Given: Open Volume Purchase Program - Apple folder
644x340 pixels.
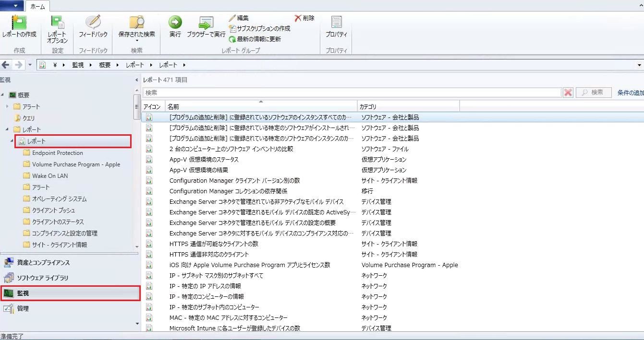Looking at the screenshot, I should (72, 164).
